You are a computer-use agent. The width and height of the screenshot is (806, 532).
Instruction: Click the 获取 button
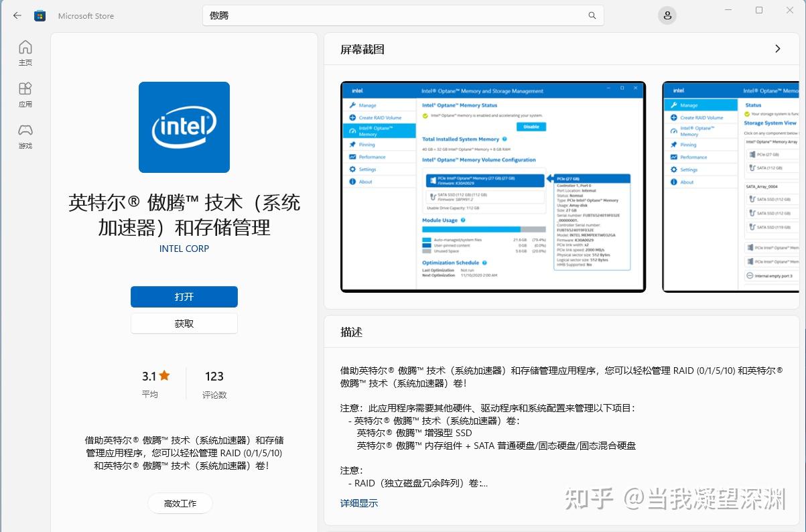[x=184, y=323]
